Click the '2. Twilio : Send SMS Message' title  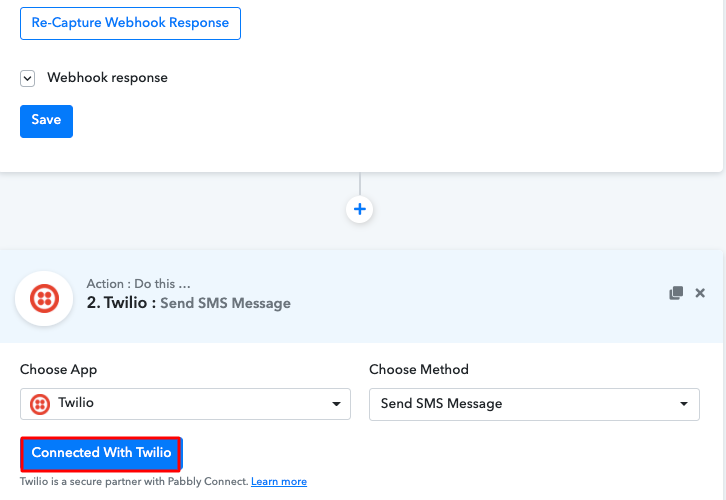point(188,303)
